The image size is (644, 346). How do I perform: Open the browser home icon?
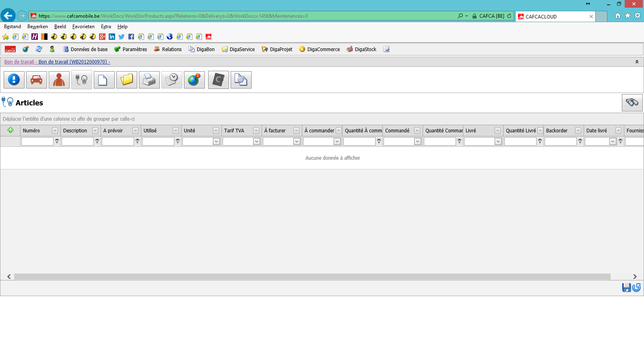click(618, 16)
